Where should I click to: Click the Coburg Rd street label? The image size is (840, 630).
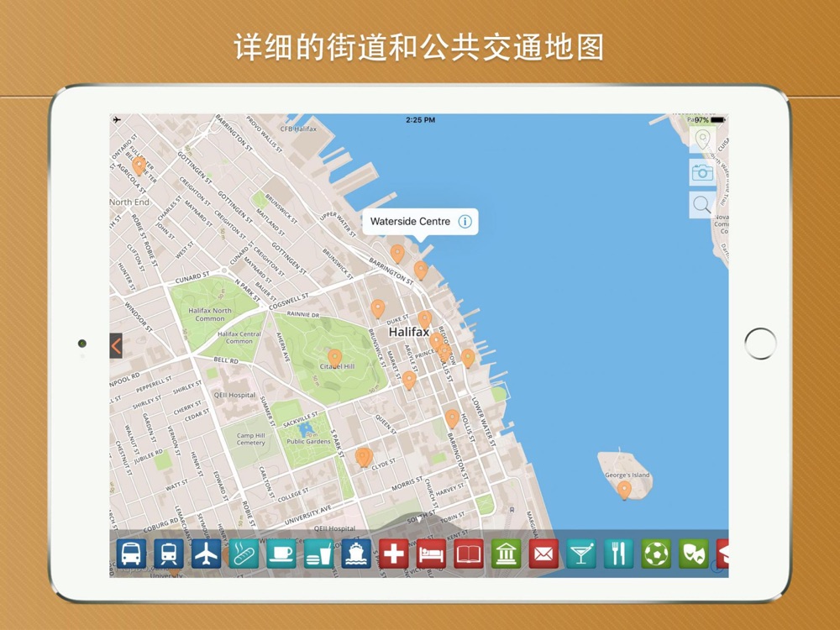click(x=160, y=525)
